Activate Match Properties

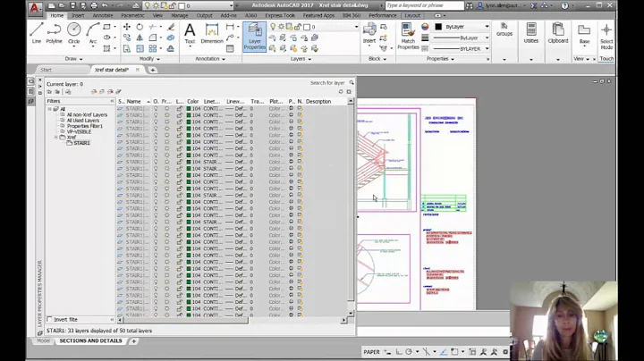[x=408, y=36]
